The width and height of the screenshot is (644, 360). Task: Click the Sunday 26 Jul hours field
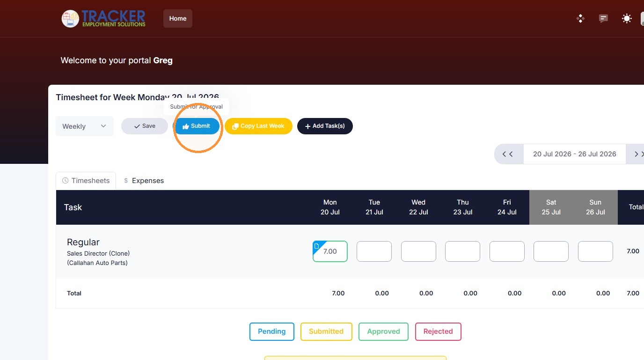(595, 251)
